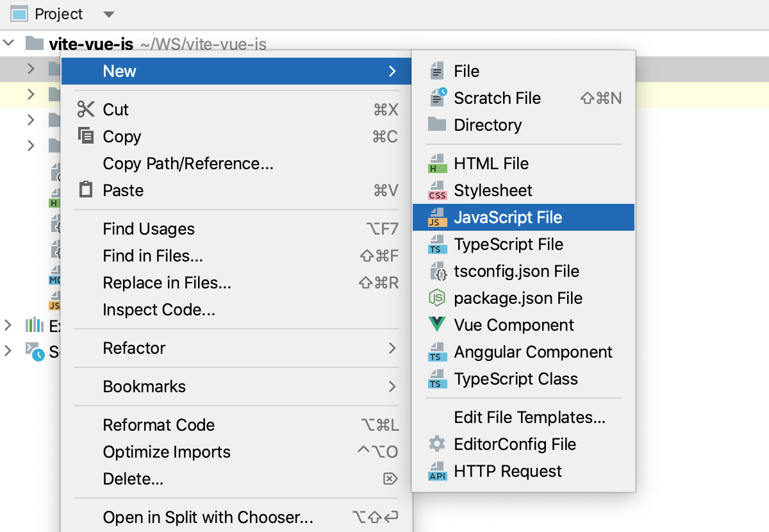This screenshot has height=532, width=769.
Task: Select the HTML File option icon
Action: [436, 163]
